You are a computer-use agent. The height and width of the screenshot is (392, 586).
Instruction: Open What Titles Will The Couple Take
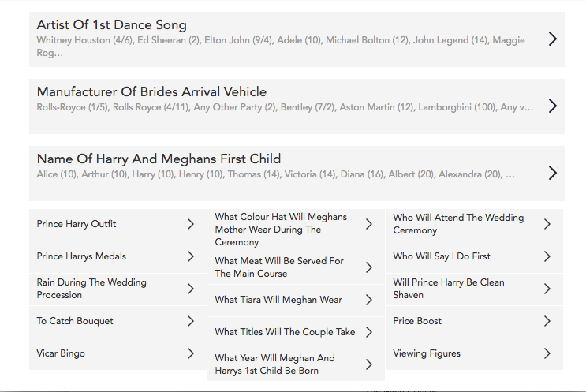[x=296, y=333]
